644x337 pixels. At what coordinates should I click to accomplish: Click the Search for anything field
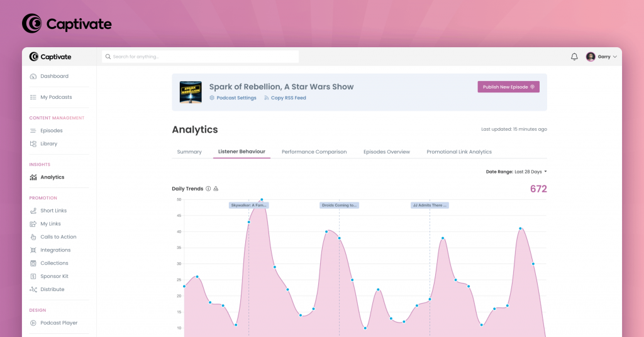click(x=200, y=57)
